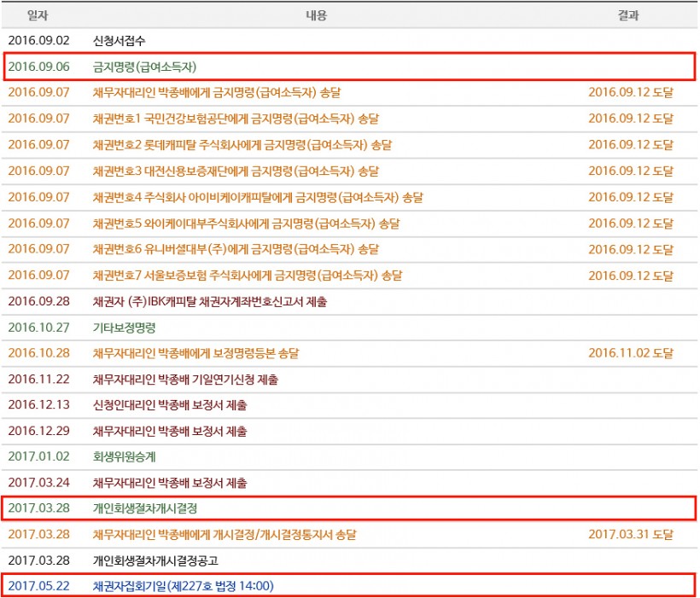Click '2016.09.12 도달' in the 채무자대리인 박종배 금지명령 row
Viewport: 700px width, 598px height.
pos(631,92)
